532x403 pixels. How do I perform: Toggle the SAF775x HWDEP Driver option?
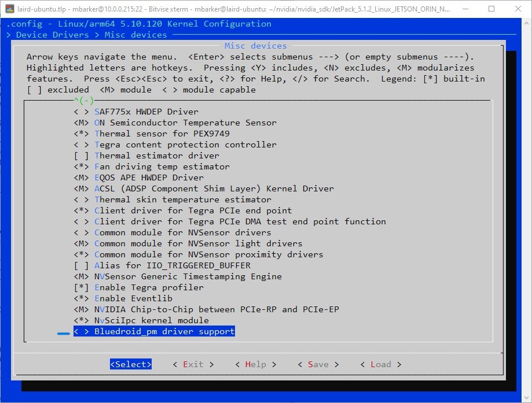click(79, 112)
